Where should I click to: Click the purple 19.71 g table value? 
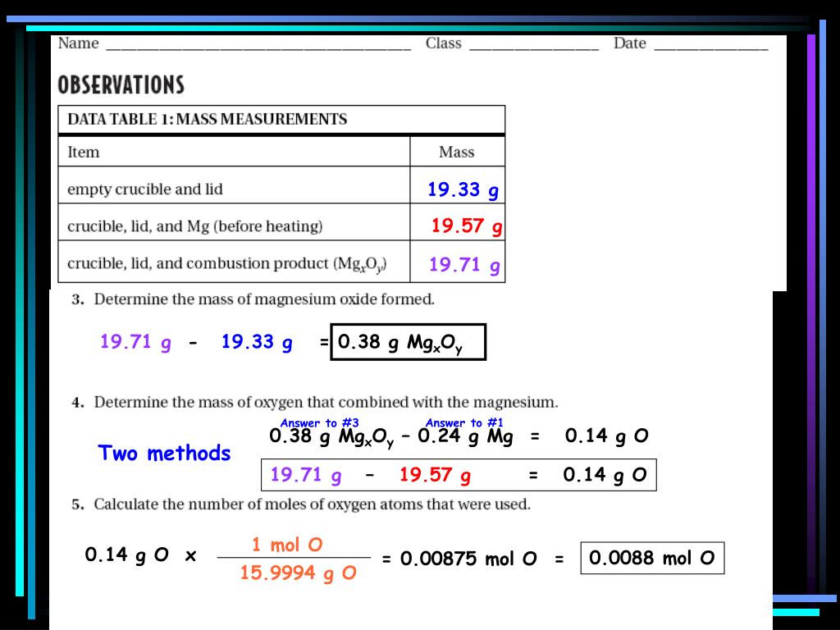464,265
